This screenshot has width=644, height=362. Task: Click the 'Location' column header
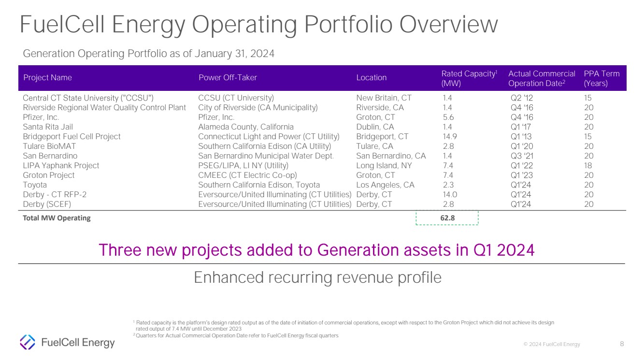372,78
